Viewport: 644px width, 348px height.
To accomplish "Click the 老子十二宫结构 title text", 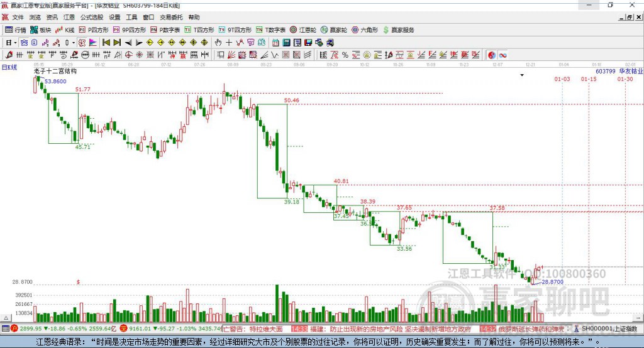I will coord(55,71).
